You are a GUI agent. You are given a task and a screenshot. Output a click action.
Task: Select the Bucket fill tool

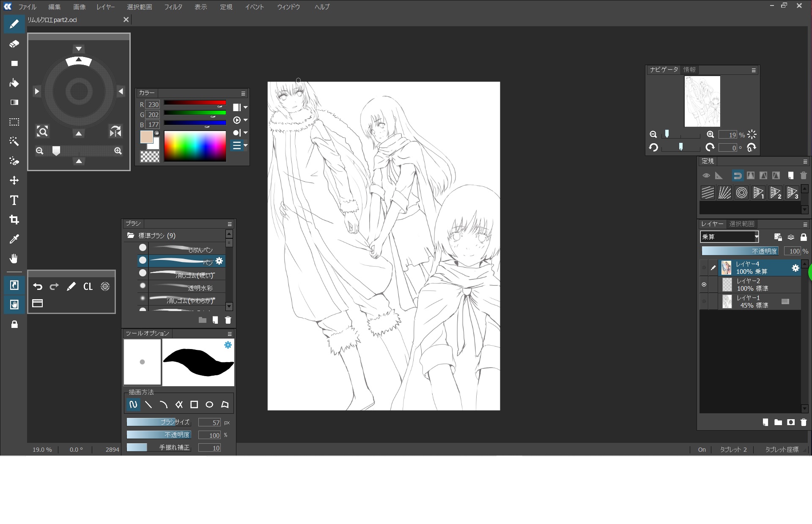point(14,83)
